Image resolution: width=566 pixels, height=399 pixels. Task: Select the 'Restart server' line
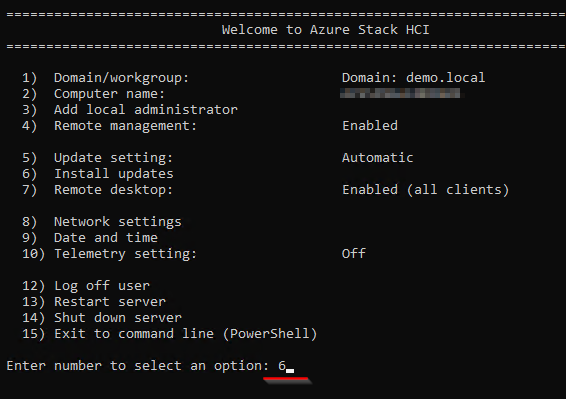pos(94,302)
